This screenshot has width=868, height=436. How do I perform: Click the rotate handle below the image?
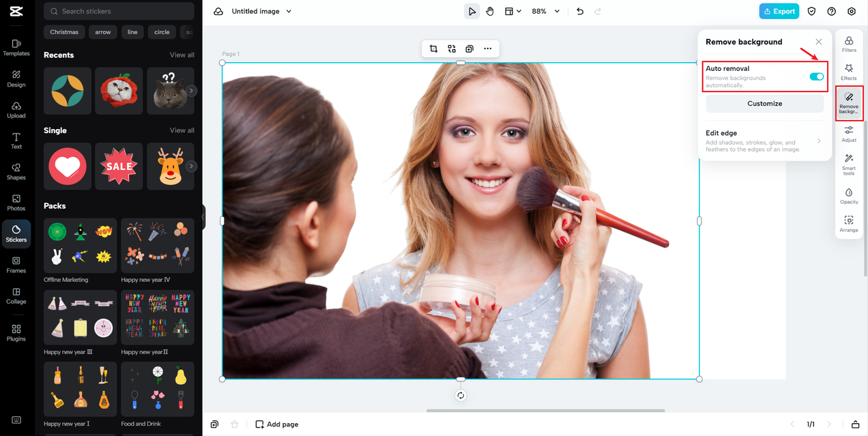tap(461, 395)
